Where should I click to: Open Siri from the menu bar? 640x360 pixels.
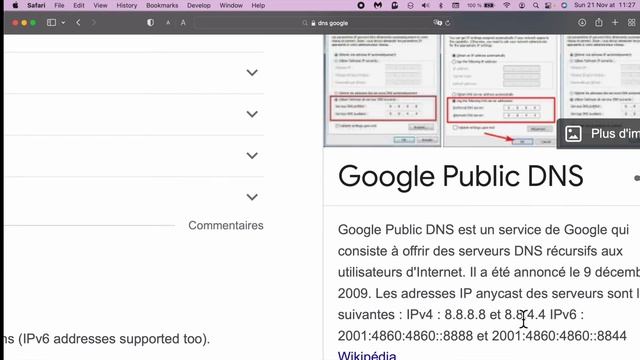point(564,5)
